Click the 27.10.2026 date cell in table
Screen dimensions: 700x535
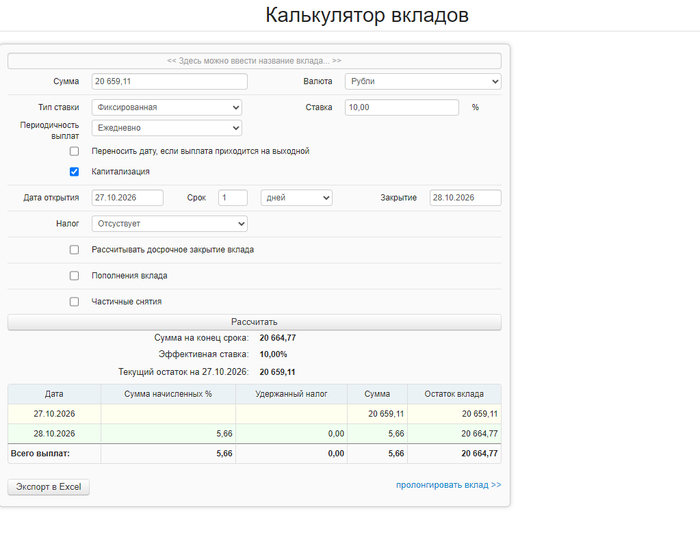coord(54,414)
